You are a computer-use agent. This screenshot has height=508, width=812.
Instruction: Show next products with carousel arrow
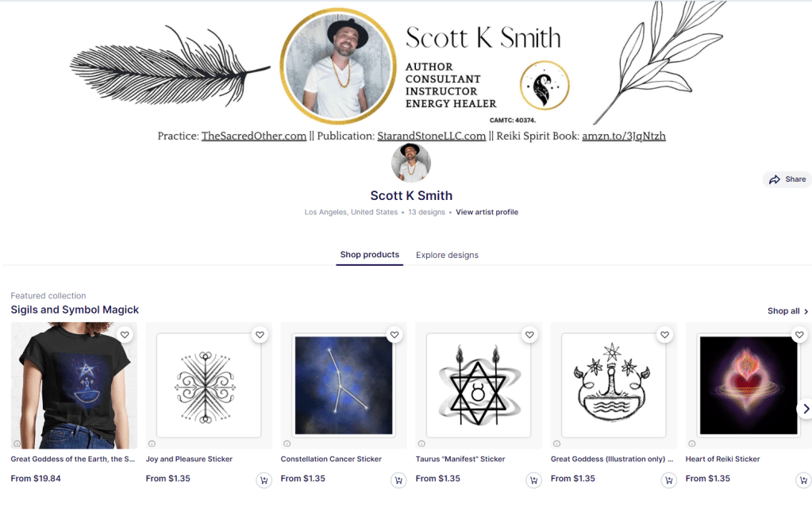[x=805, y=409]
